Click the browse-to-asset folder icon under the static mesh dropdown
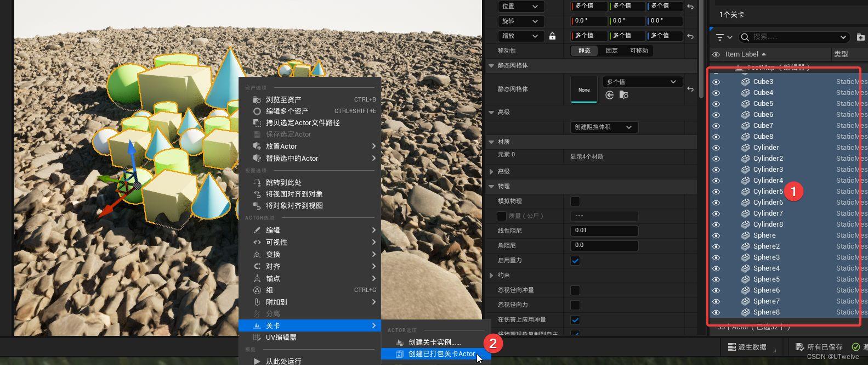The height and width of the screenshot is (365, 868). tap(623, 95)
